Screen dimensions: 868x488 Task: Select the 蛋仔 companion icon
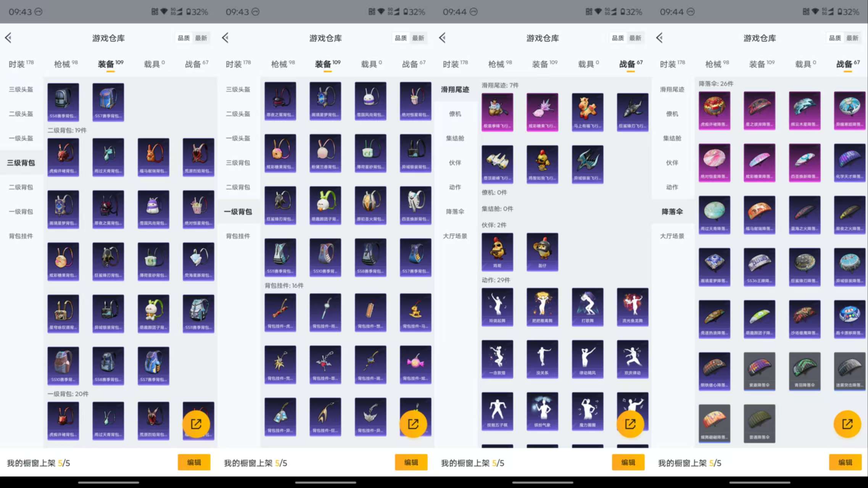[x=542, y=252]
